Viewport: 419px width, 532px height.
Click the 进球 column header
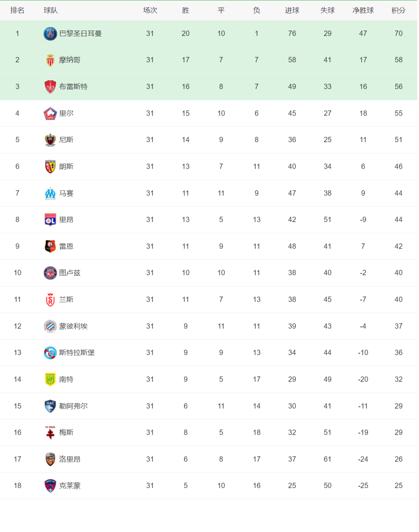[x=292, y=10]
